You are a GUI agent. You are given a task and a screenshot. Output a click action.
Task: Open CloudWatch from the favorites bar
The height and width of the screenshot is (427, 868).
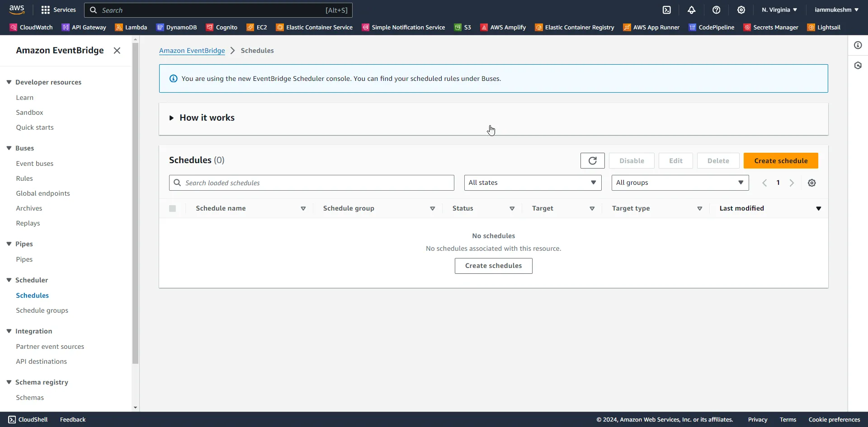[31, 27]
